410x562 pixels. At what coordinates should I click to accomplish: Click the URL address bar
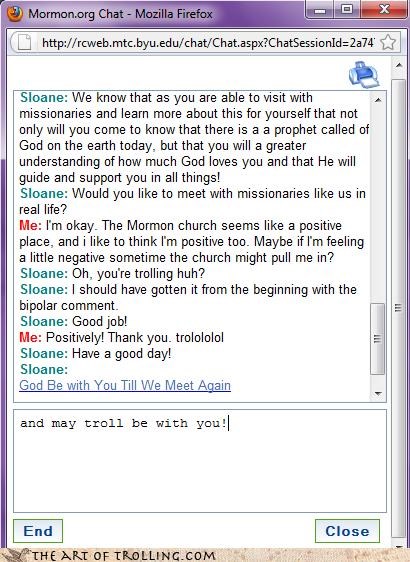(x=208, y=43)
